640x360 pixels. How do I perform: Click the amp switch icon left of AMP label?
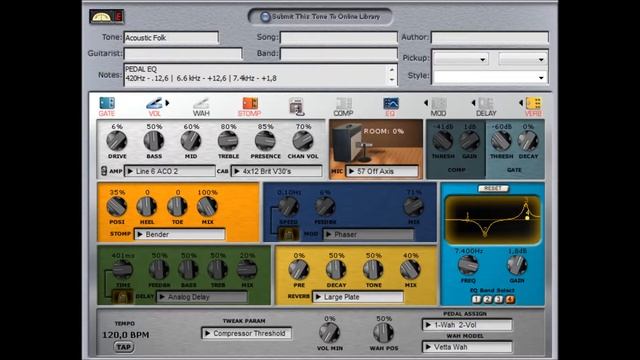[x=104, y=171]
